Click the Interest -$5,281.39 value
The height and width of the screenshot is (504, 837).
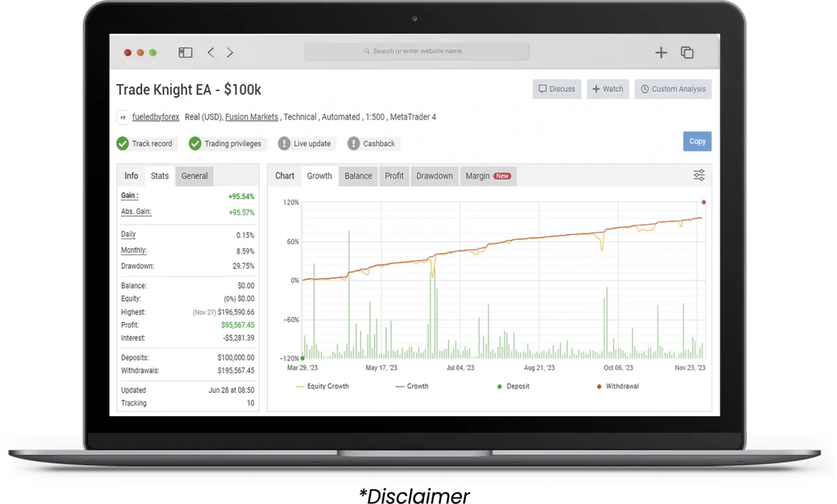coord(239,338)
